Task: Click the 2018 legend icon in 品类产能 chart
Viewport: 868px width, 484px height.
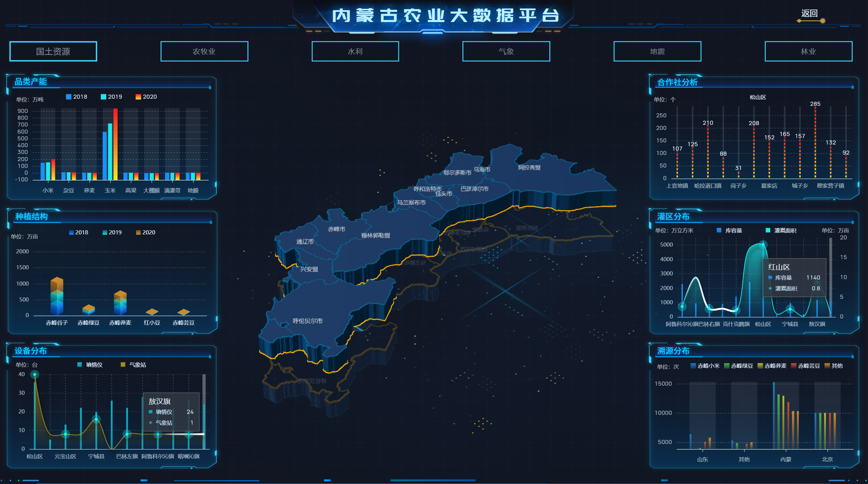Action: 69,97
